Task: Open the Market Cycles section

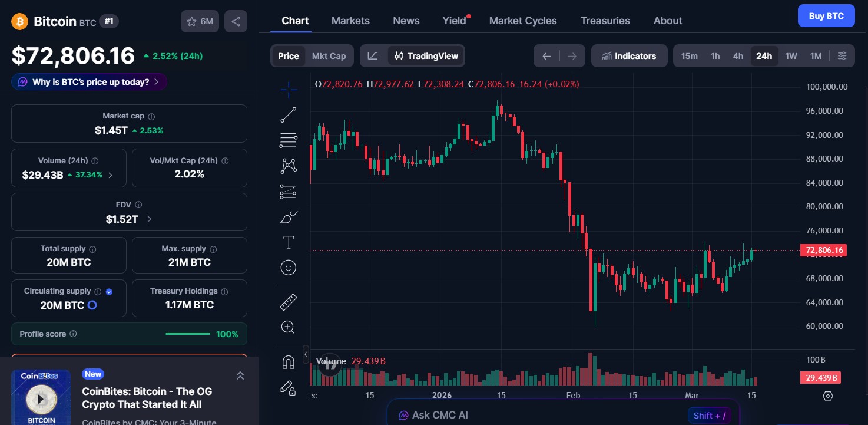Action: (523, 20)
